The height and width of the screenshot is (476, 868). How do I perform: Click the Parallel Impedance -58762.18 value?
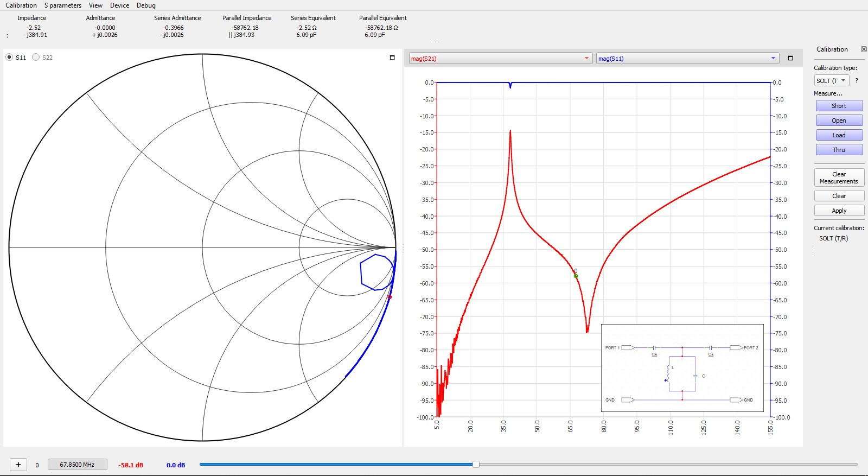(245, 28)
